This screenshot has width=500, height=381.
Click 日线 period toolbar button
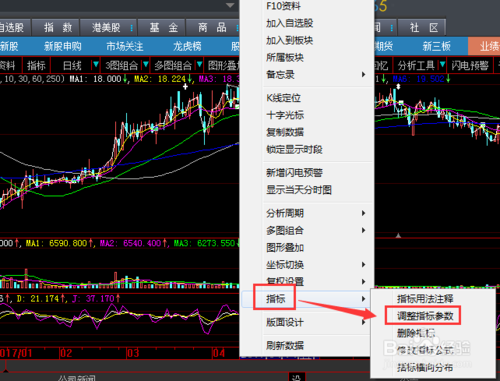(x=72, y=66)
